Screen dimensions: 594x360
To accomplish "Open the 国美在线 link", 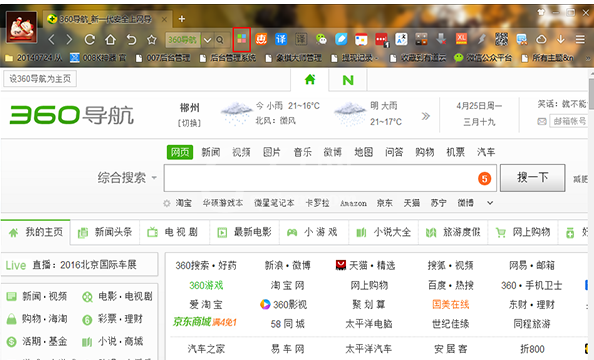I will [450, 304].
